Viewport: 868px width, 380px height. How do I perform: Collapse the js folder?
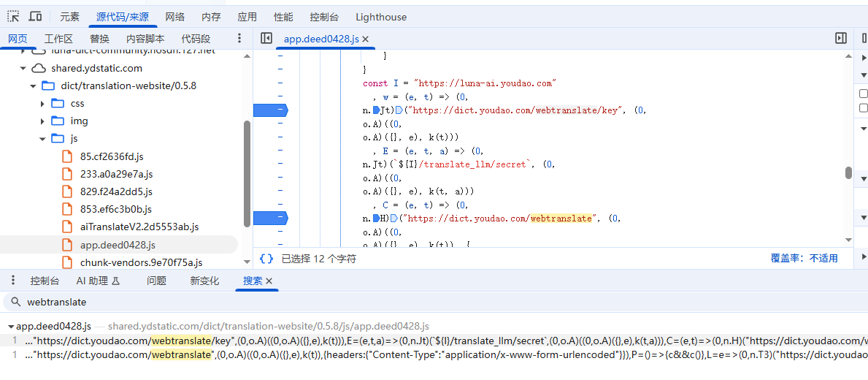pyautogui.click(x=42, y=139)
